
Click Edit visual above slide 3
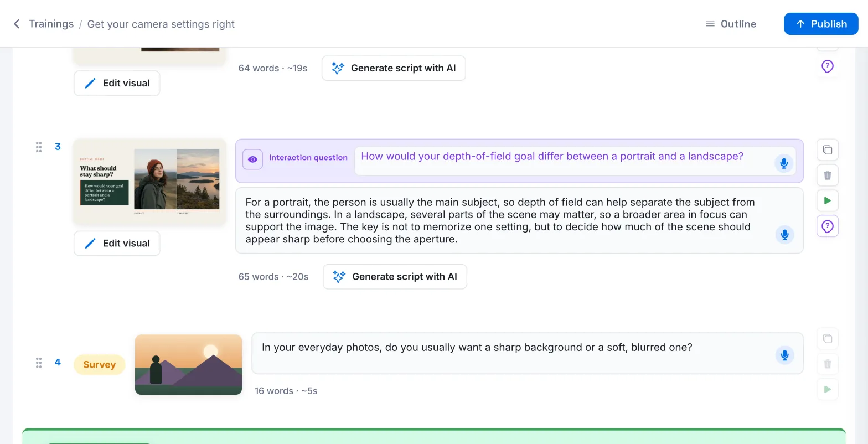pyautogui.click(x=117, y=83)
